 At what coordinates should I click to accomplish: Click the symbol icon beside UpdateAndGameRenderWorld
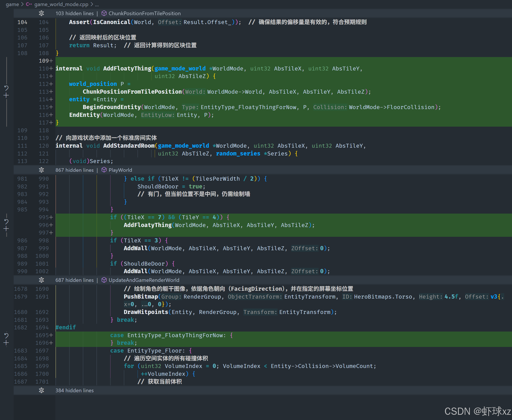point(104,280)
